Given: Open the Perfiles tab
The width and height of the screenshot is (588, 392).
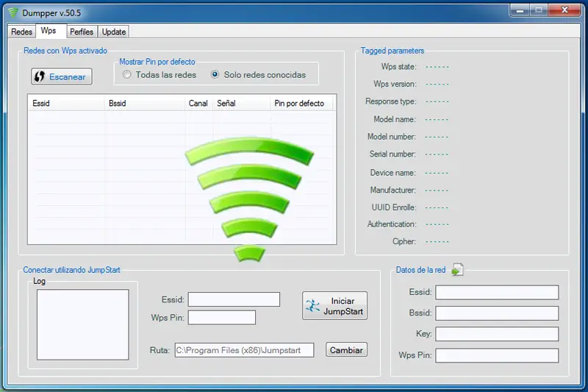Looking at the screenshot, I should [x=82, y=32].
